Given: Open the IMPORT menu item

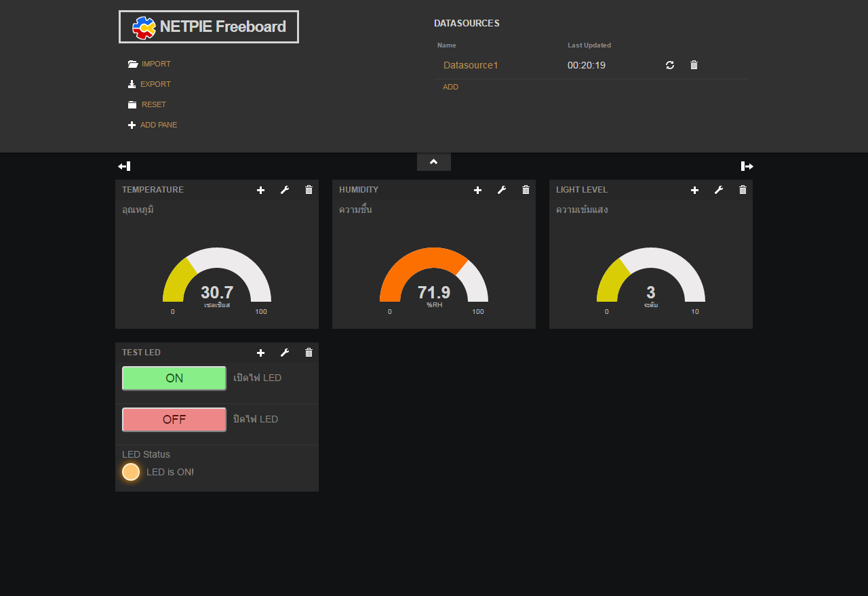Looking at the screenshot, I should click(x=155, y=63).
